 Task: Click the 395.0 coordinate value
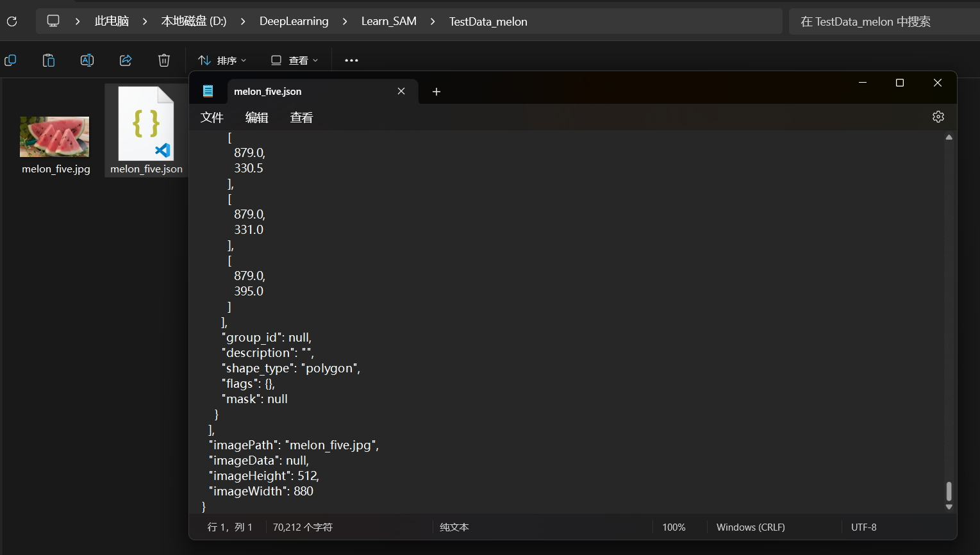(249, 292)
